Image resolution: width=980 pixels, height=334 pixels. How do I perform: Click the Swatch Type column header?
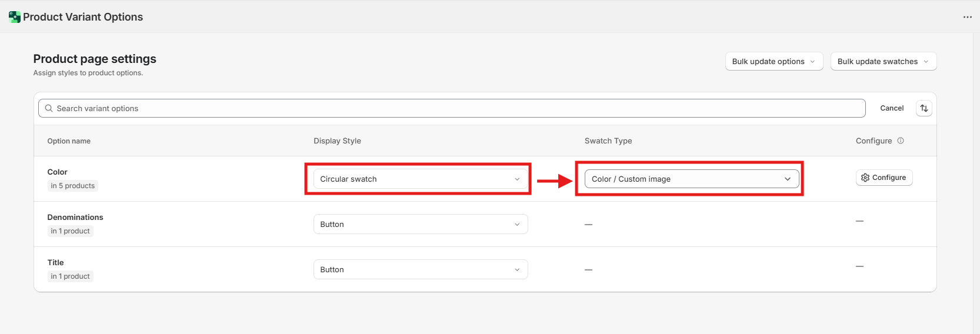pos(608,141)
